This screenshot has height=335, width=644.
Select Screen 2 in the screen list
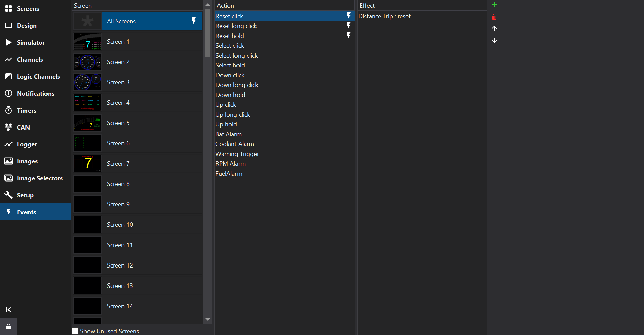pos(118,62)
